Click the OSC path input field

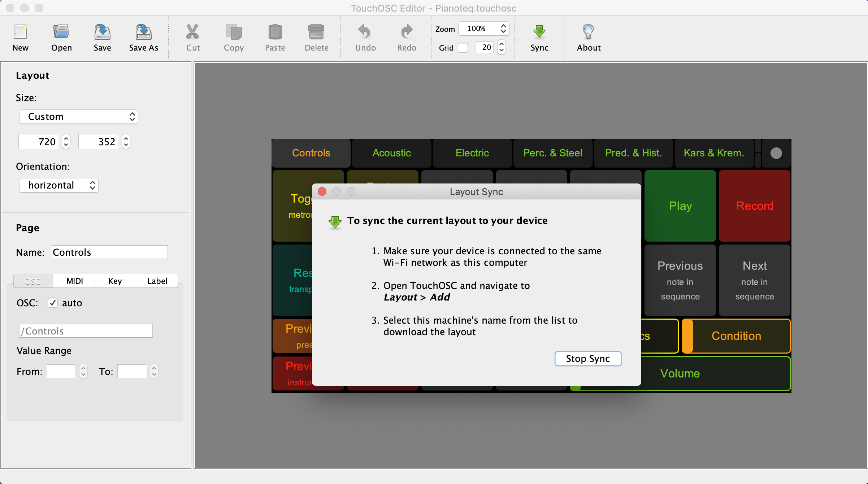pyautogui.click(x=85, y=330)
